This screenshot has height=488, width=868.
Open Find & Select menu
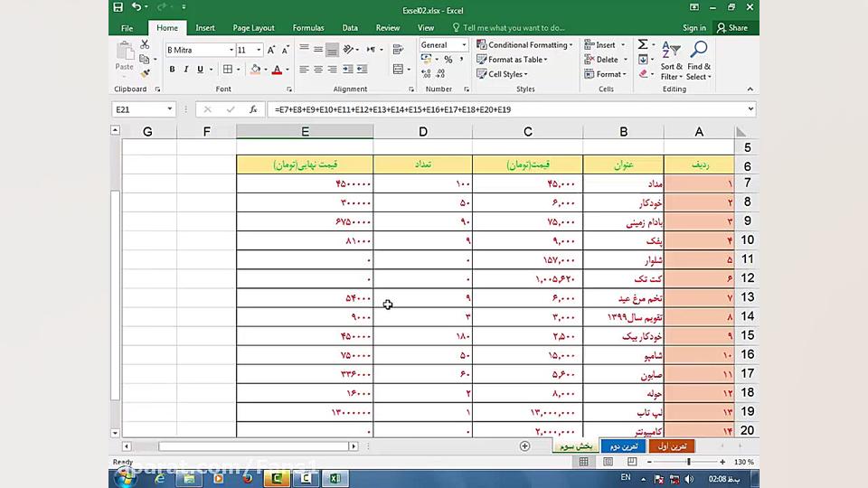[x=699, y=61]
